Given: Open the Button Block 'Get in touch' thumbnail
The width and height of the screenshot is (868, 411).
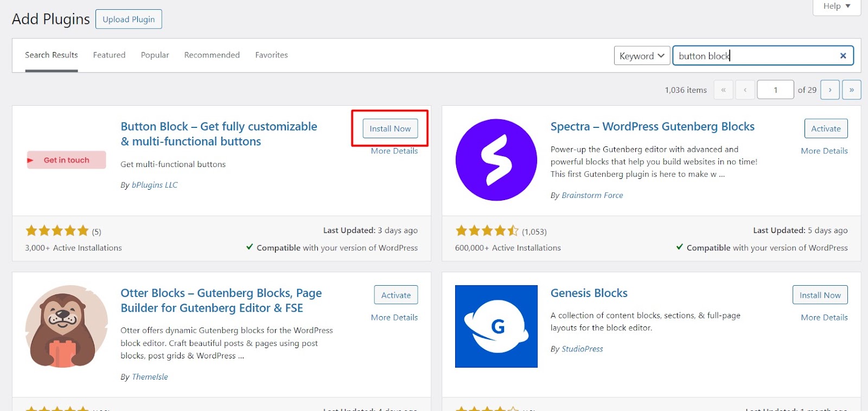Looking at the screenshot, I should (67, 160).
